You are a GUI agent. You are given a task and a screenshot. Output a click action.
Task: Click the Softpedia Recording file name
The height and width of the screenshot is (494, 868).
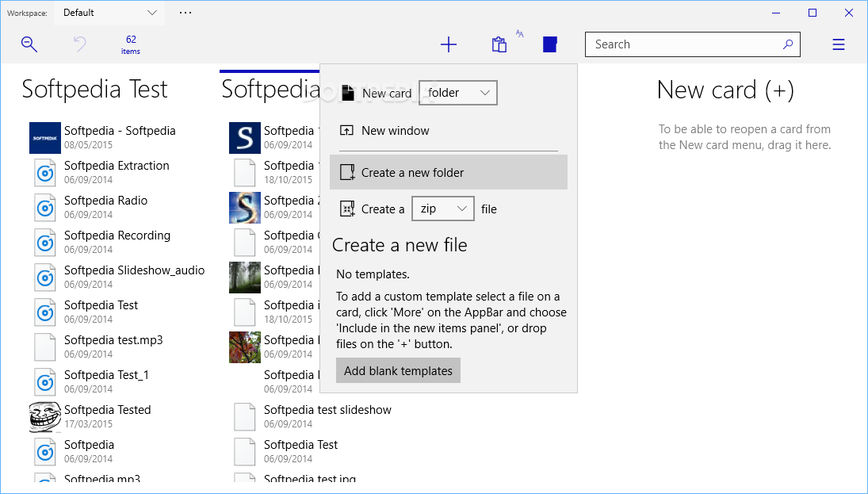pos(117,236)
